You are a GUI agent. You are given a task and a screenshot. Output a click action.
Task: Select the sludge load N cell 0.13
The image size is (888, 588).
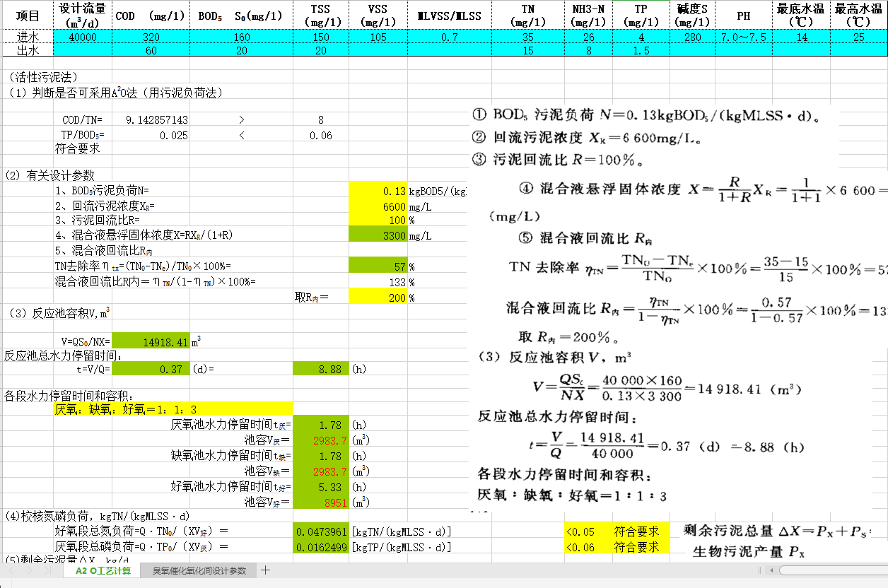tap(378, 191)
